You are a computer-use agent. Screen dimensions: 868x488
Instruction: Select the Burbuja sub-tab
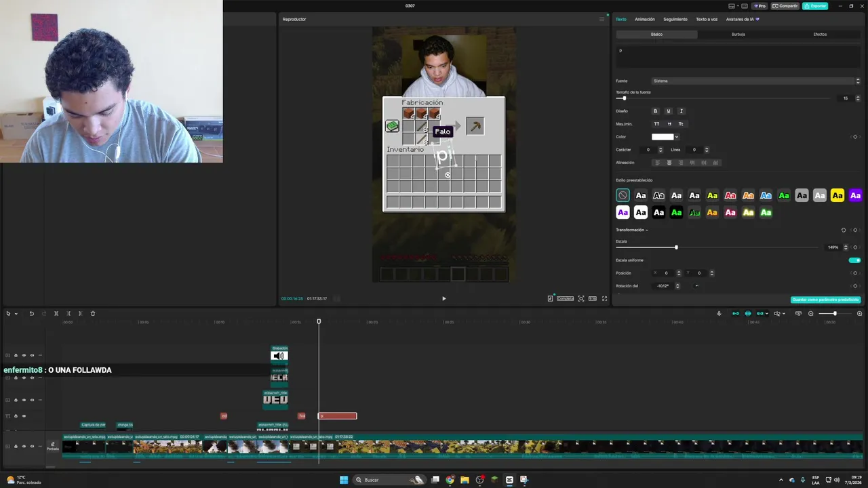[x=738, y=34]
